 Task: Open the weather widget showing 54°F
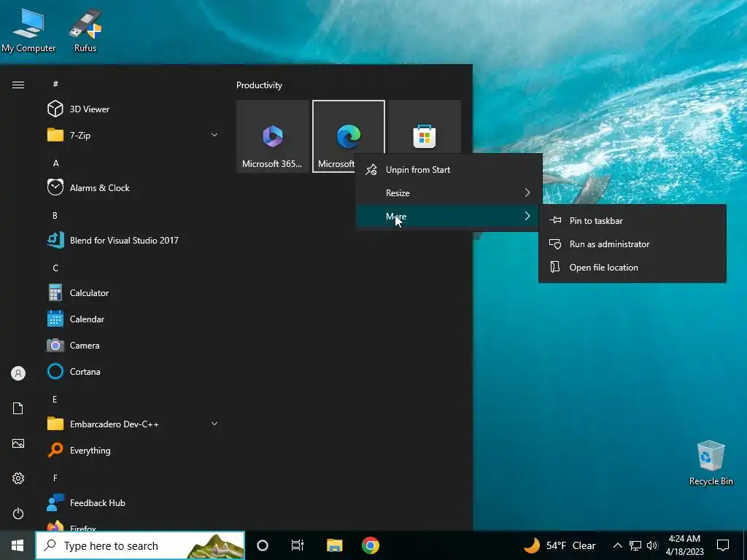click(560, 545)
